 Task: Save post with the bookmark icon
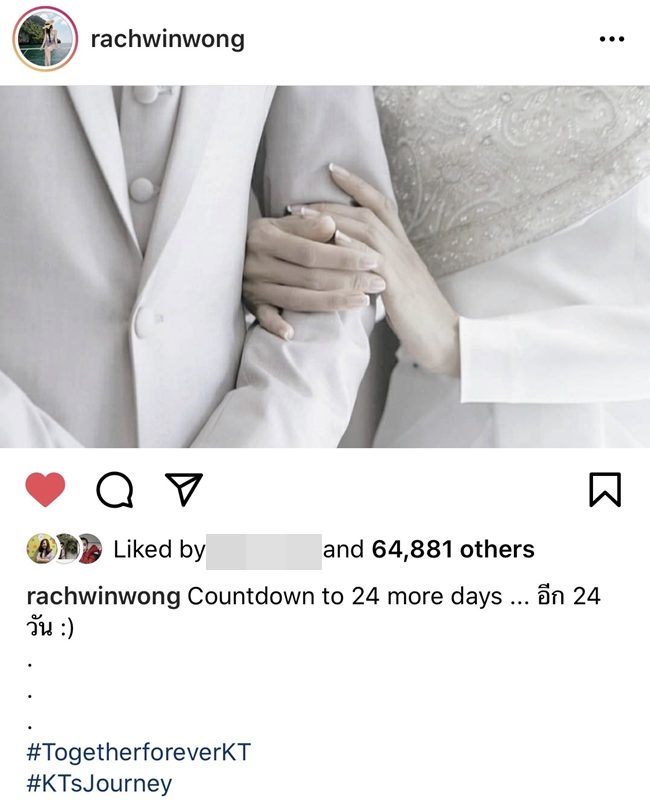pyautogui.click(x=605, y=490)
